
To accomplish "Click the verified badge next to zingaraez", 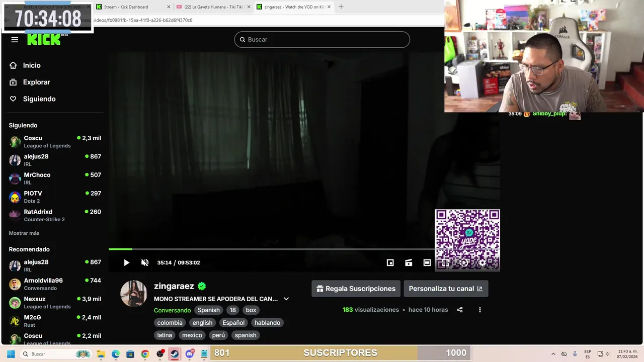I will (202, 286).
